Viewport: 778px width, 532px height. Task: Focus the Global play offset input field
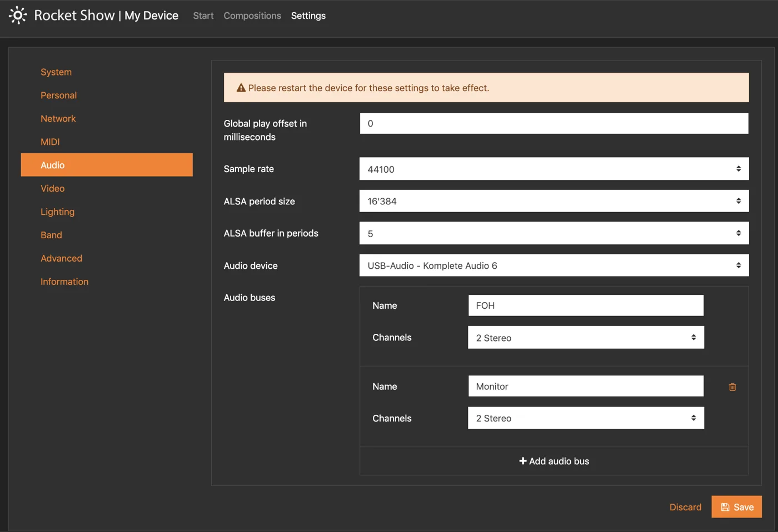click(x=554, y=123)
